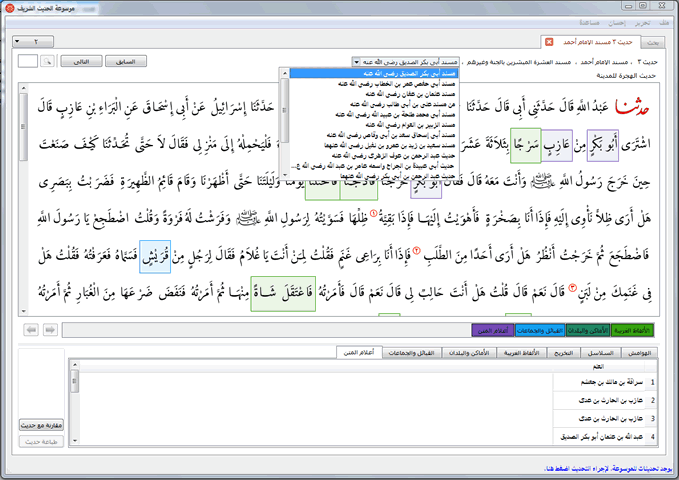Click the highlighted word قريش in the hadith text
Viewport: 679px width, 480px height.
click(x=155, y=257)
